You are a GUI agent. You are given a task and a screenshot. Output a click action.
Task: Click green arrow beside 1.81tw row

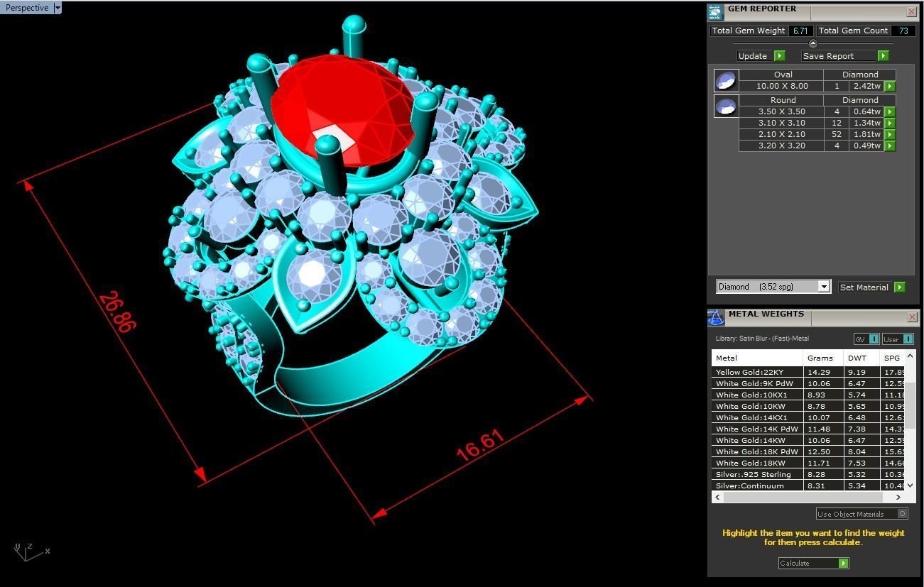889,134
